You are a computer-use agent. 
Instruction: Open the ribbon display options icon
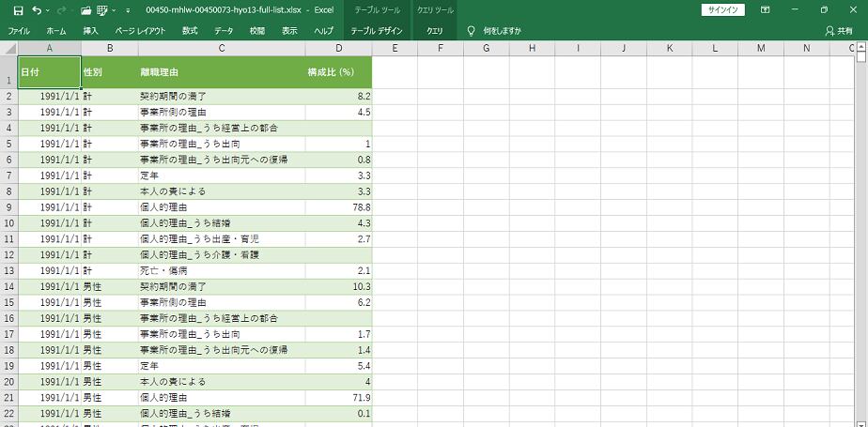click(765, 9)
